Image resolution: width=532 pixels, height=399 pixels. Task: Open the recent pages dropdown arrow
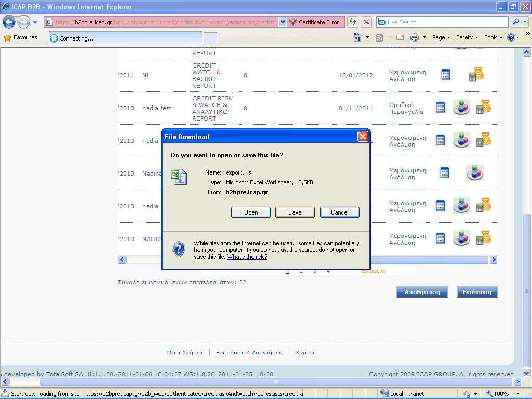tap(35, 22)
